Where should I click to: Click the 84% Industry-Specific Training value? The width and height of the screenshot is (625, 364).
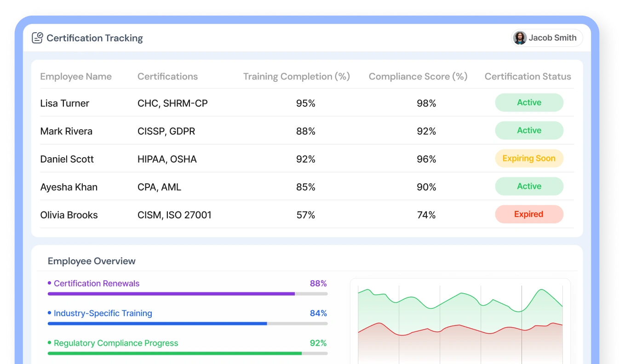(x=318, y=313)
